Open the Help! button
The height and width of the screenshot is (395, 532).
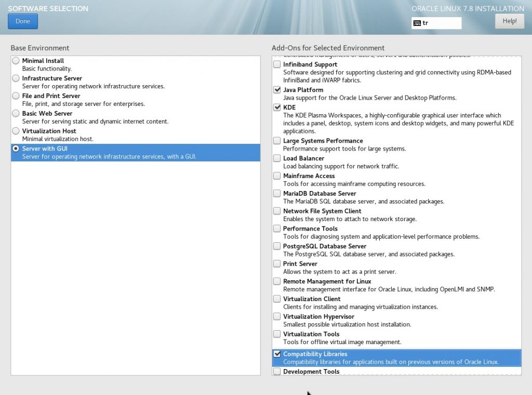[509, 21]
